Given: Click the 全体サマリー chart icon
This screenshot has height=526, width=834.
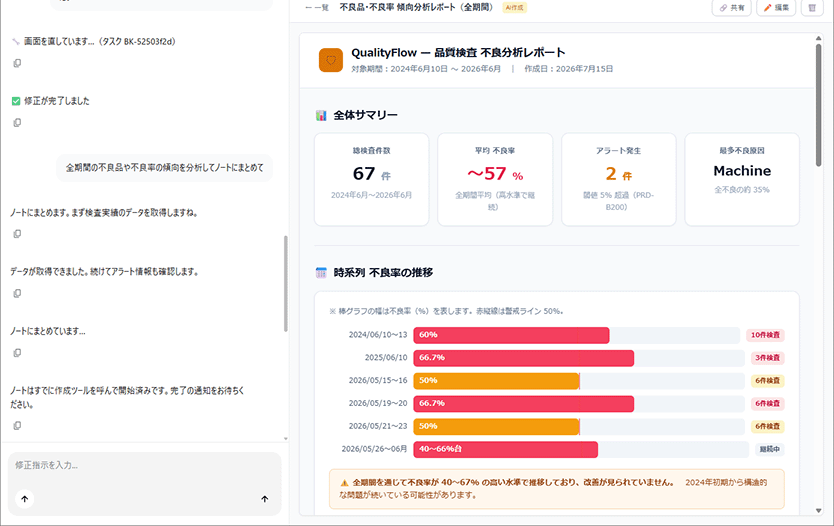Looking at the screenshot, I should tap(321, 115).
